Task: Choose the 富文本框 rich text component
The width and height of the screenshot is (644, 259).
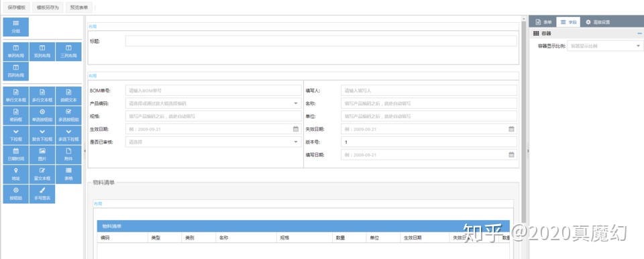Action: click(42, 174)
